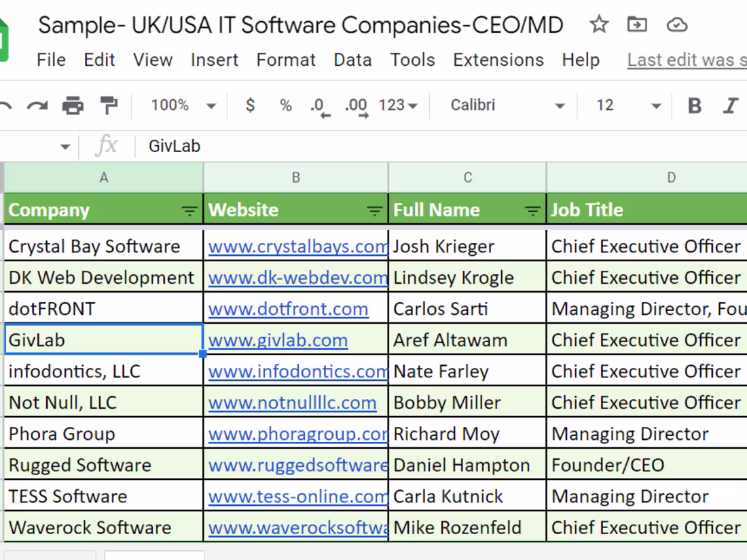
Task: Format selection as percent
Action: click(285, 105)
